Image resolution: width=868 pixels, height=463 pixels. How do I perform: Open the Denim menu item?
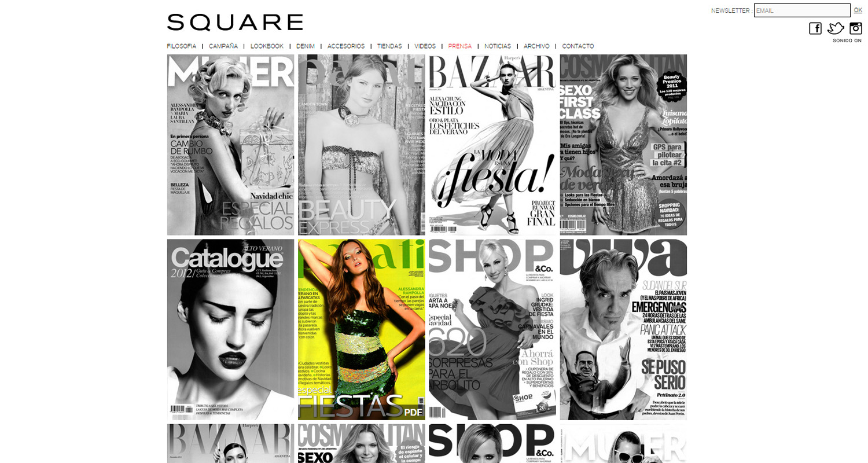click(306, 46)
